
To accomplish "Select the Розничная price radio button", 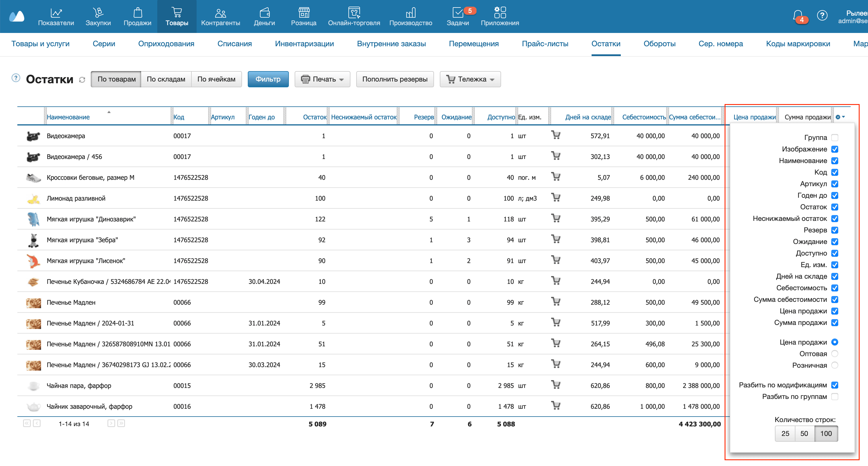I will pyautogui.click(x=835, y=365).
